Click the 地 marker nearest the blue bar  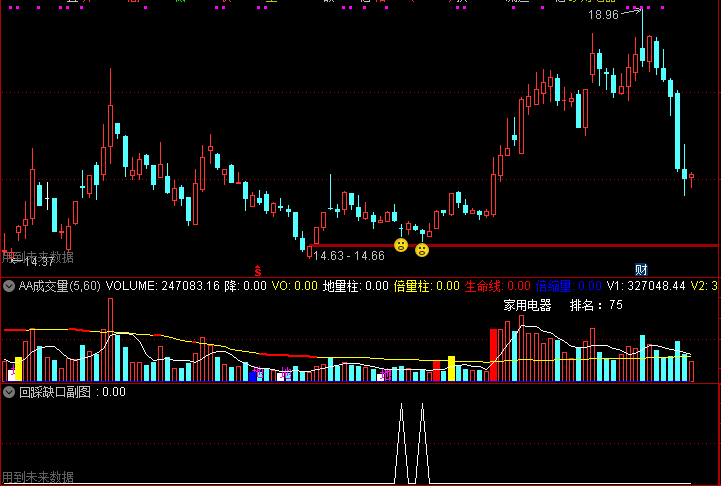258,372
